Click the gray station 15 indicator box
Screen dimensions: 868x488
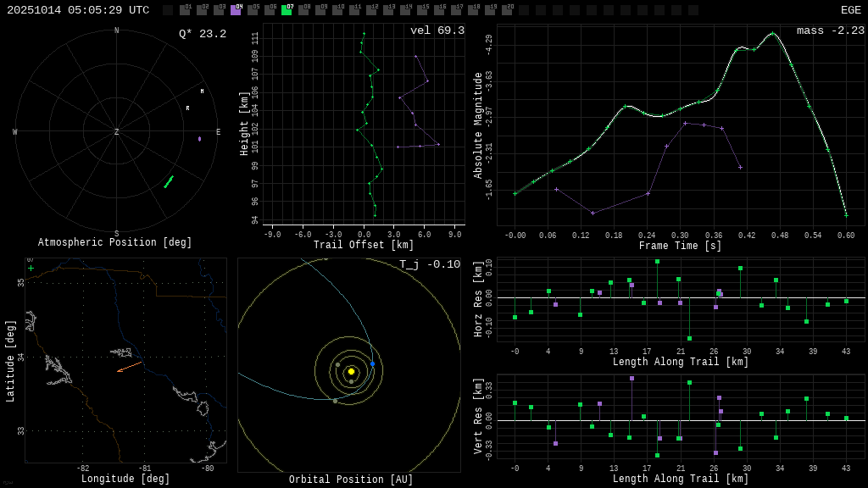(422, 10)
